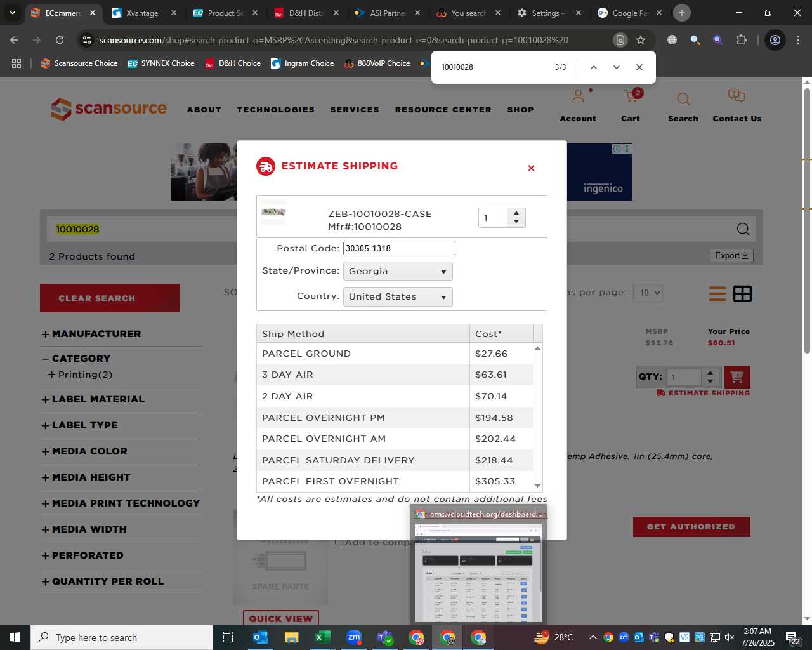Switch to the ASI Partner tab
The height and width of the screenshot is (650, 812).
pyautogui.click(x=388, y=13)
